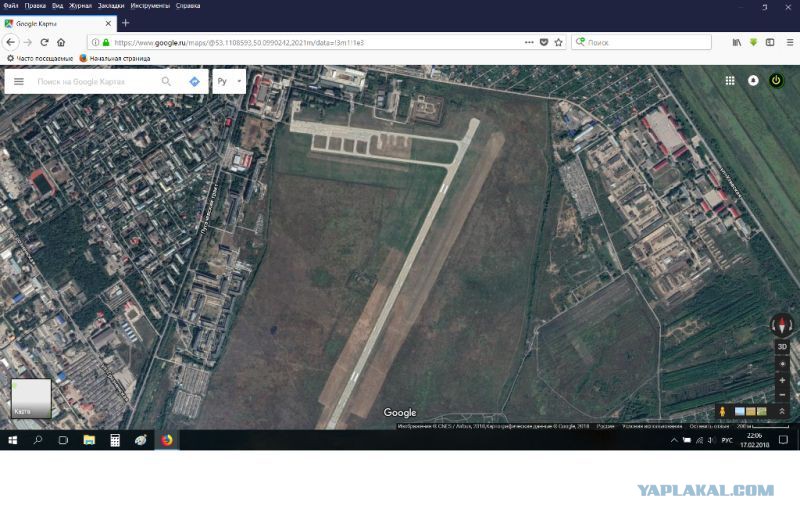Image resolution: width=800 pixels, height=520 pixels.
Task: Click the Google account avatar icon
Action: point(753,81)
